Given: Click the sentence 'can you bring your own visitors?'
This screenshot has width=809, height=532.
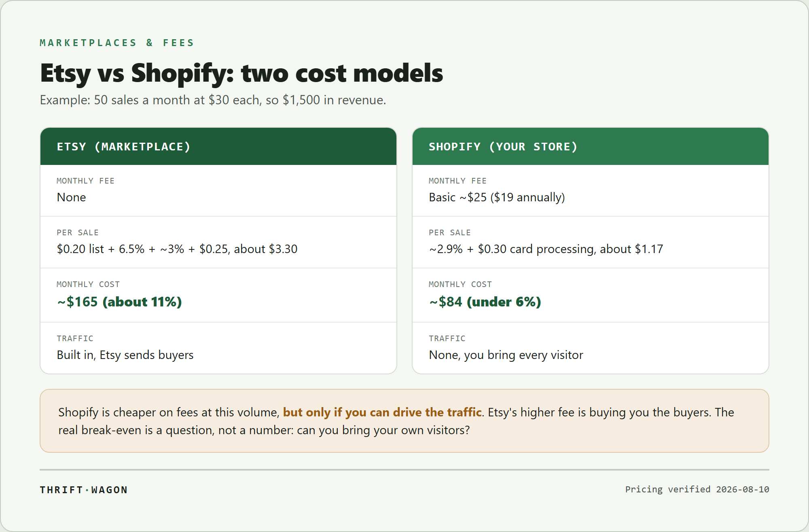Looking at the screenshot, I should (383, 430).
